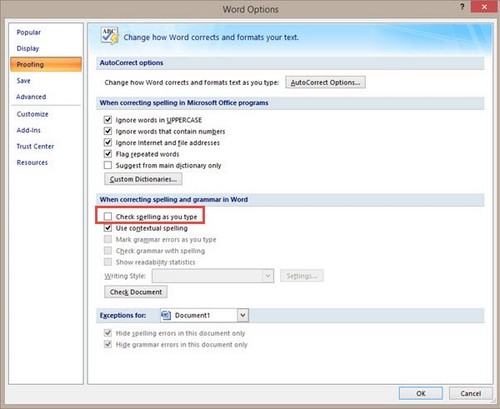500x409 pixels.
Task: Toggle Show readability statistics checkbox
Action: [108, 262]
